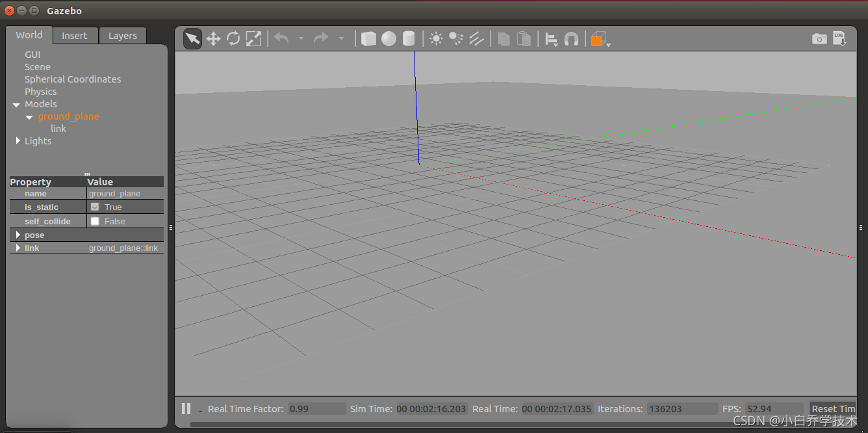Click the Real Time Factor value field
Image resolution: width=868 pixels, height=433 pixels.
(316, 409)
